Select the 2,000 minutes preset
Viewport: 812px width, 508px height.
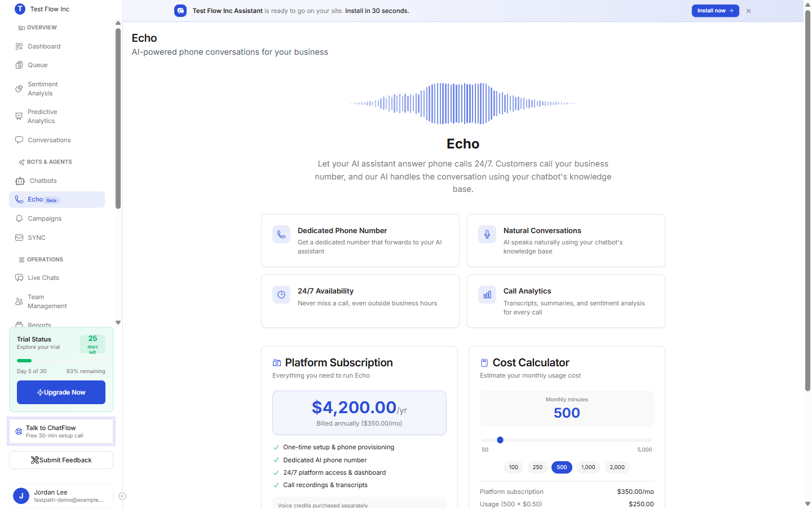(617, 467)
